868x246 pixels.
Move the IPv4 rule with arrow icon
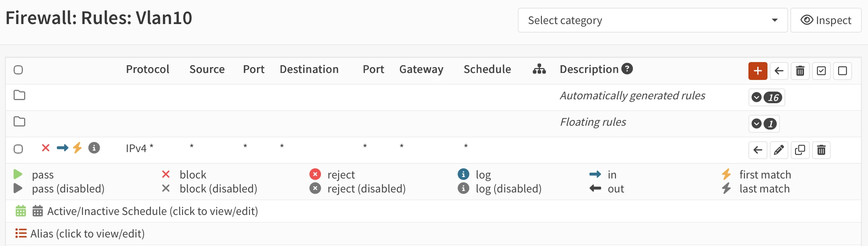(x=758, y=150)
